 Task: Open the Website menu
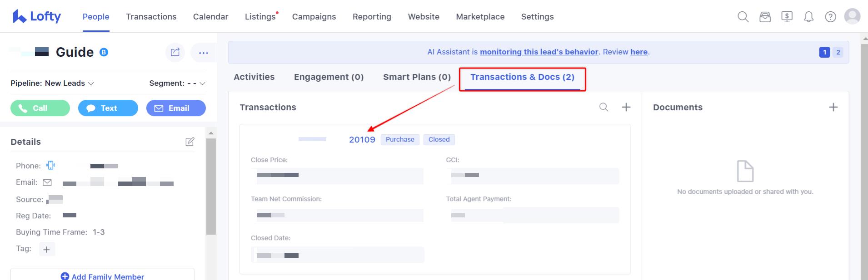coord(424,17)
